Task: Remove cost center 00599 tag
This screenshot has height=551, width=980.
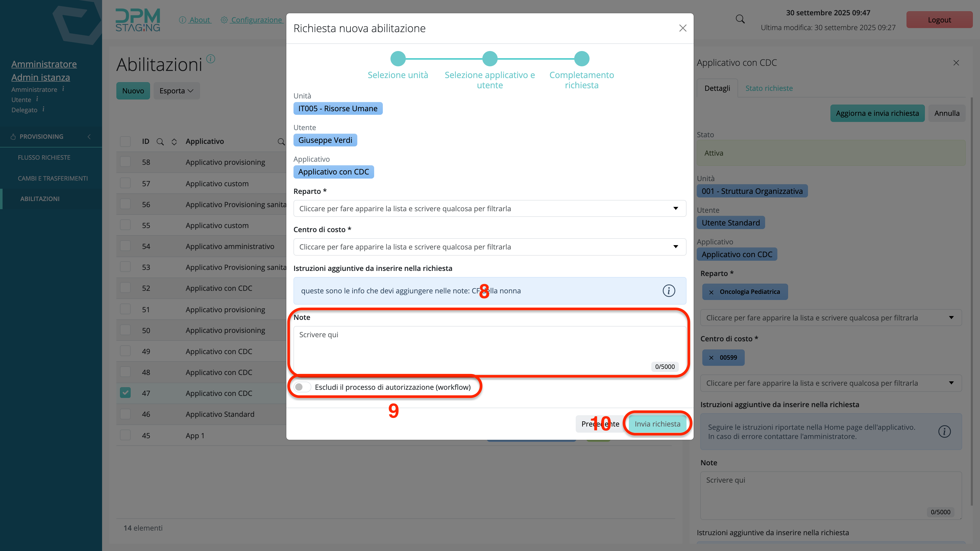Action: click(x=711, y=357)
